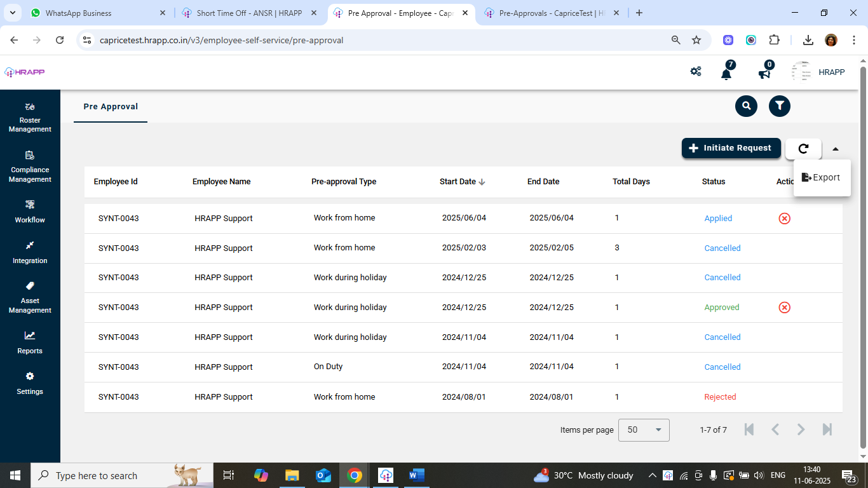Click the Initiate Request button
868x488 pixels.
[731, 148]
